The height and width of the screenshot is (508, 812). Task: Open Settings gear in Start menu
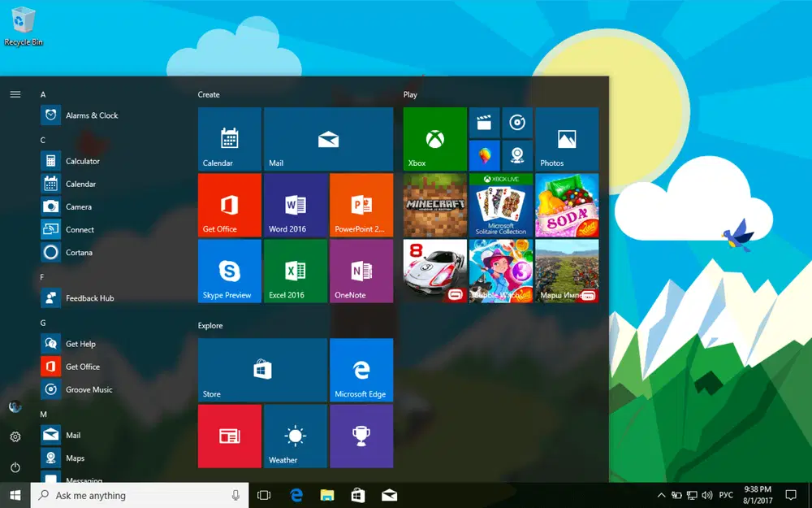(15, 437)
